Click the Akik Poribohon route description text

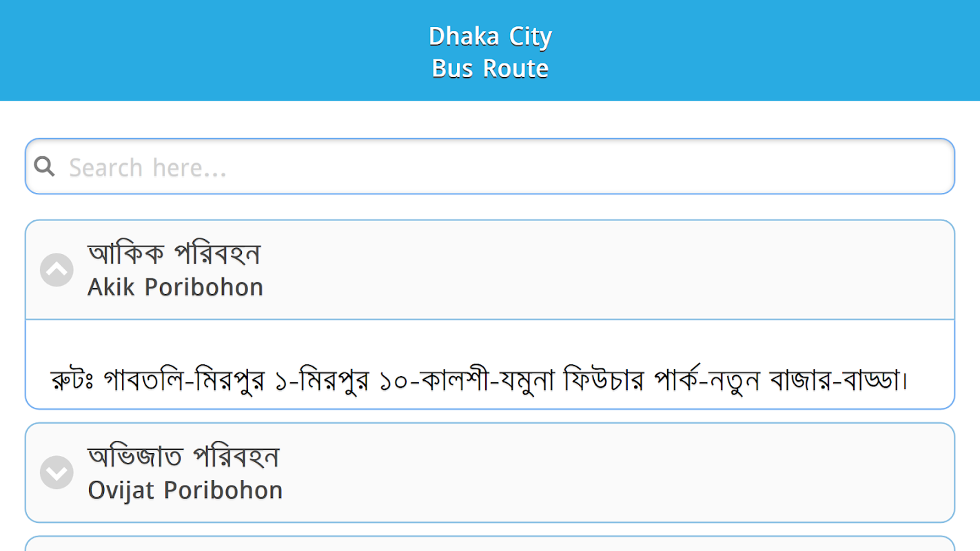tap(479, 380)
